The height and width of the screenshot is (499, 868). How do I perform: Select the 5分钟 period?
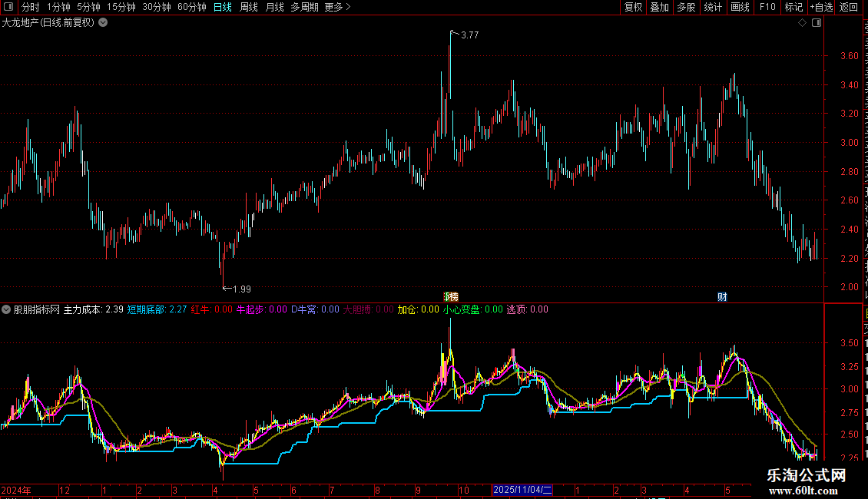[x=88, y=7]
